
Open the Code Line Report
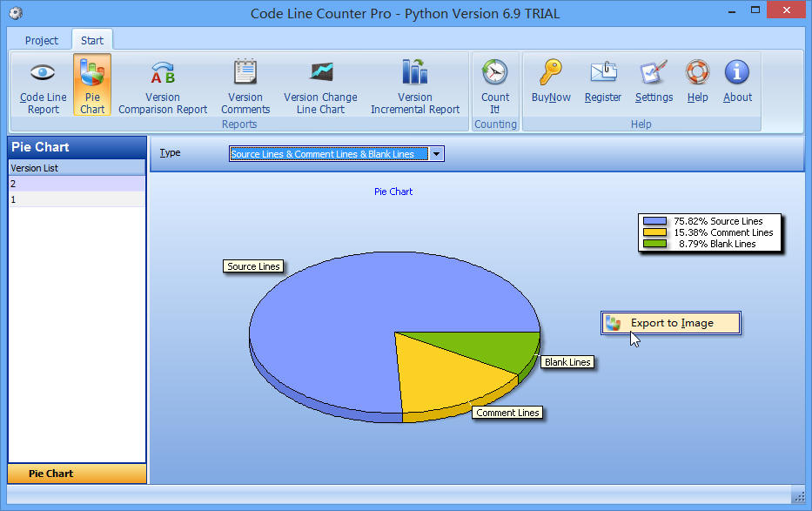43,85
